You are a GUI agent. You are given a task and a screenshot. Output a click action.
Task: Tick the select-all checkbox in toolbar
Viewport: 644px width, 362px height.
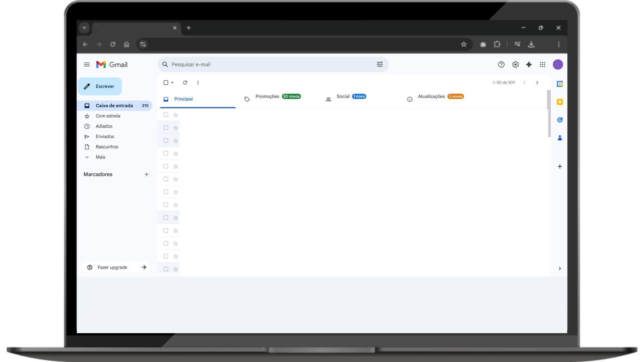pyautogui.click(x=166, y=82)
